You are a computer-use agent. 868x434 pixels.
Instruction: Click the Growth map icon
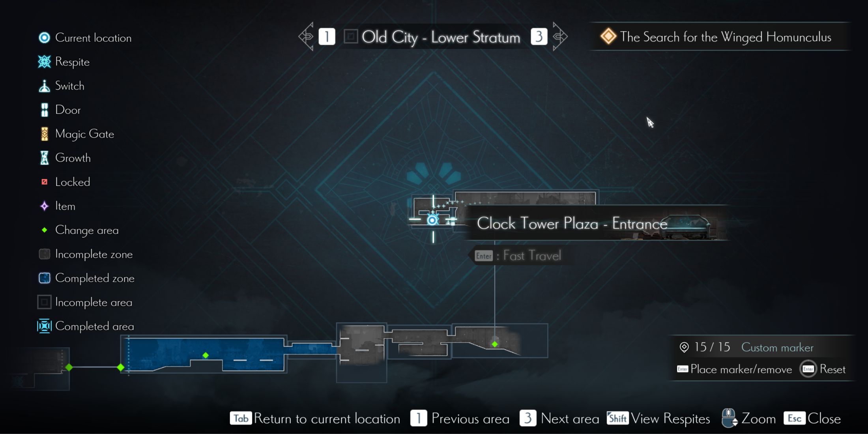[x=44, y=158]
